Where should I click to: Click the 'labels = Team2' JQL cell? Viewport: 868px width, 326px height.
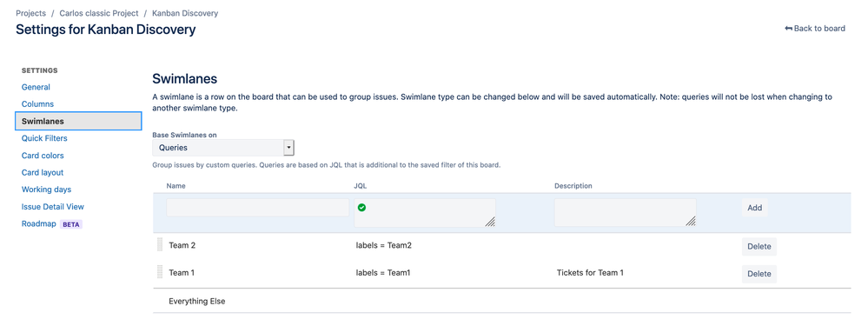click(384, 246)
